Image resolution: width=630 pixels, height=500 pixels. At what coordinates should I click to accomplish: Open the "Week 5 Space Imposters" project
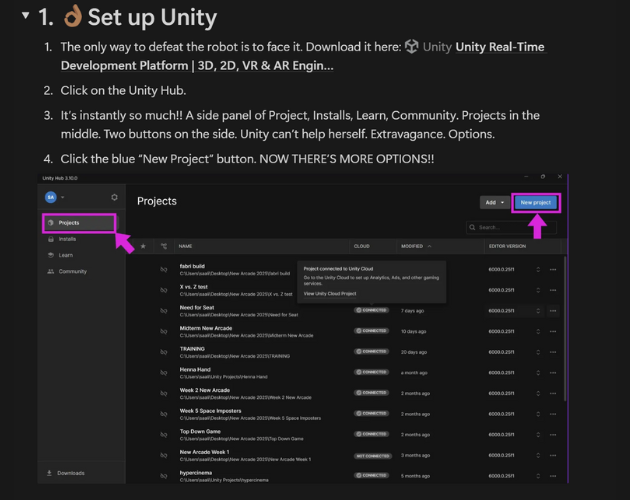tap(211, 411)
